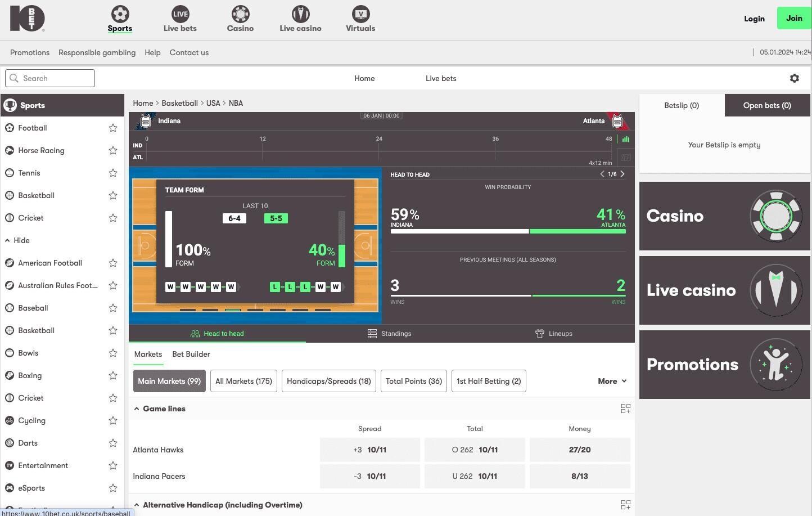The image size is (812, 516).
Task: Collapse the Game lines section
Action: point(137,409)
